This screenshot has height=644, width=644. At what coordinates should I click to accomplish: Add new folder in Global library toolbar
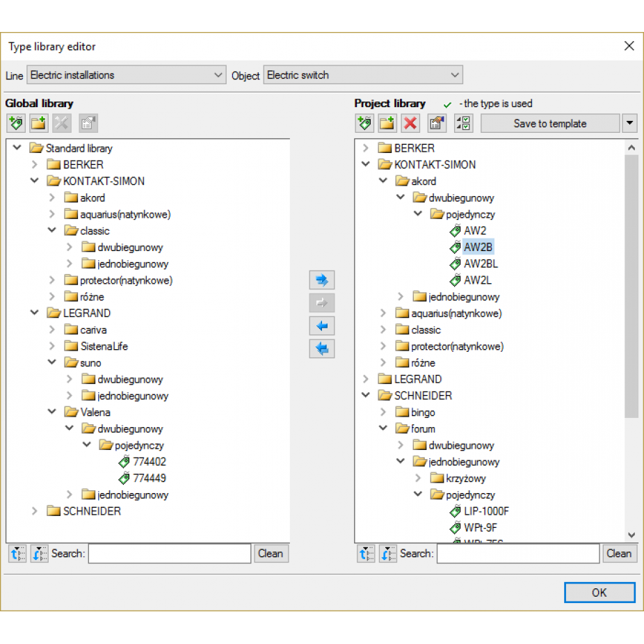pyautogui.click(x=39, y=123)
